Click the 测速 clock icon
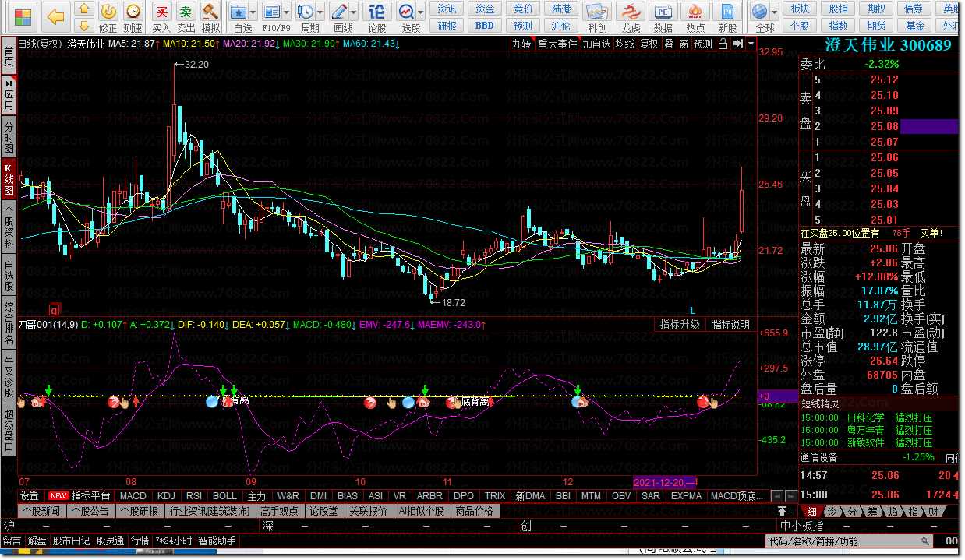Image resolution: width=965 pixels, height=560 pixels. pos(133,12)
